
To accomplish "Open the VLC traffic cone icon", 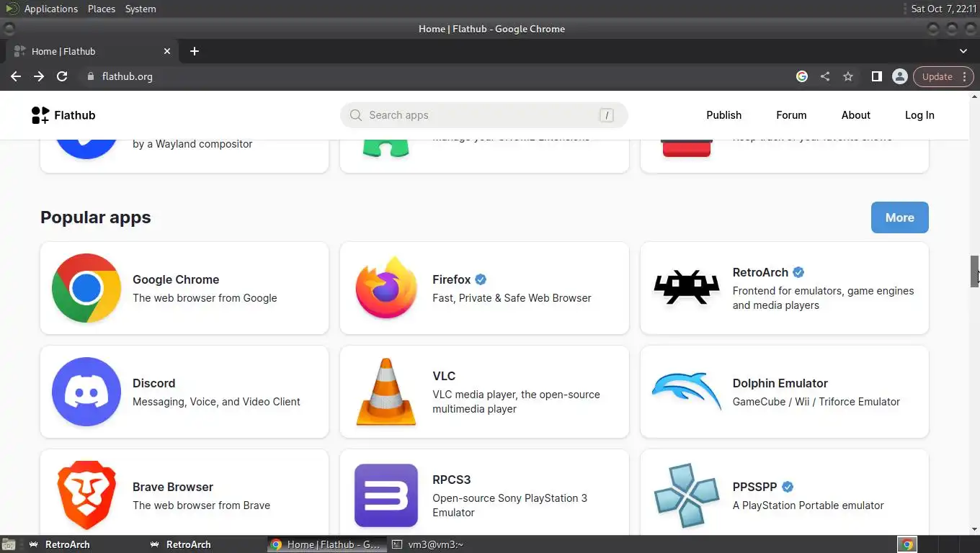I will click(386, 392).
